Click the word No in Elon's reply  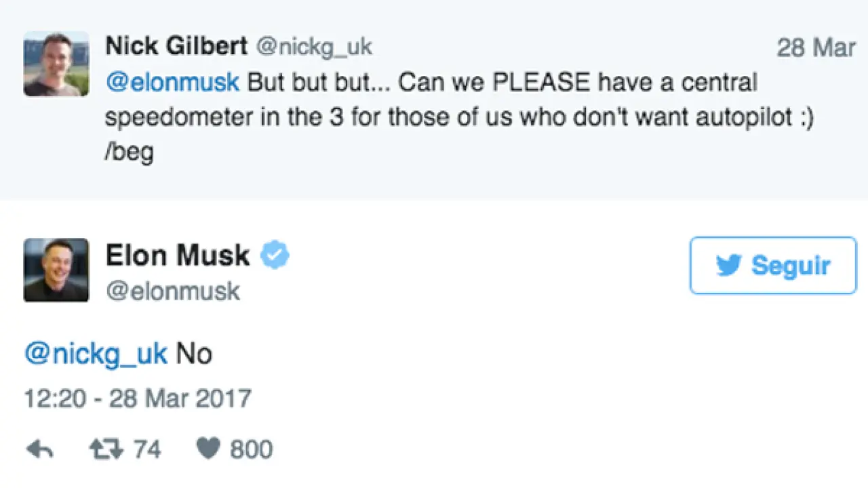pos(194,354)
